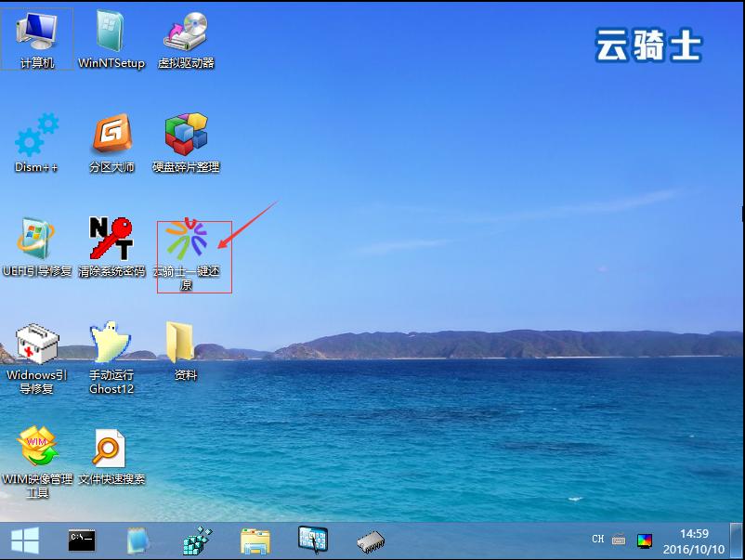The width and height of the screenshot is (745, 560).
Task: Launch WinNTSetup from the desktop
Action: (x=111, y=33)
